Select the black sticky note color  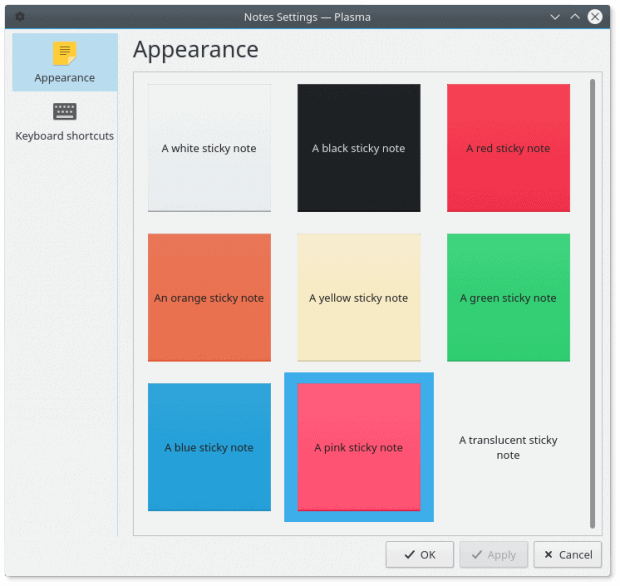pyautogui.click(x=359, y=148)
